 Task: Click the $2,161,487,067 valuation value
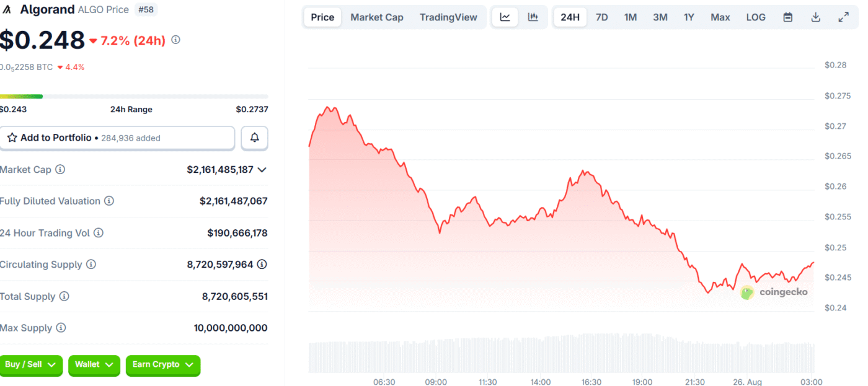coord(234,201)
